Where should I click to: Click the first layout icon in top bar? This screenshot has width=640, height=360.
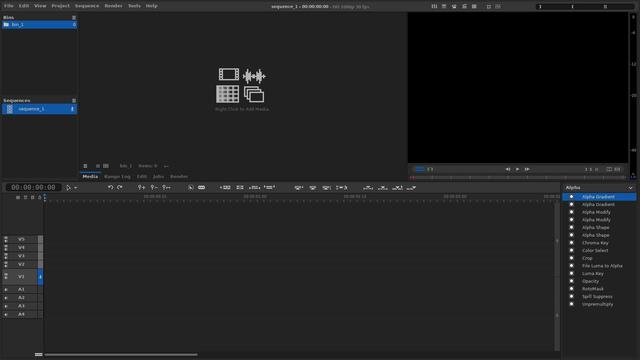434,7
